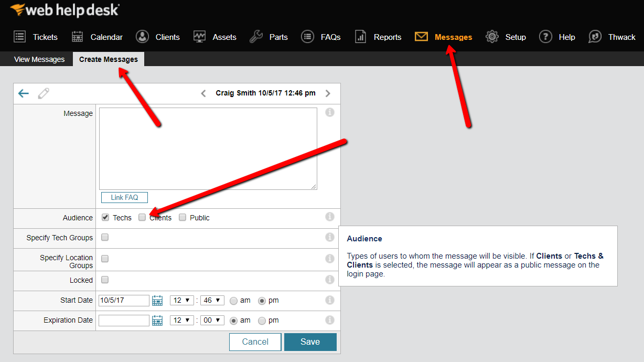Click the info icon in Expiration Date row

(x=330, y=320)
